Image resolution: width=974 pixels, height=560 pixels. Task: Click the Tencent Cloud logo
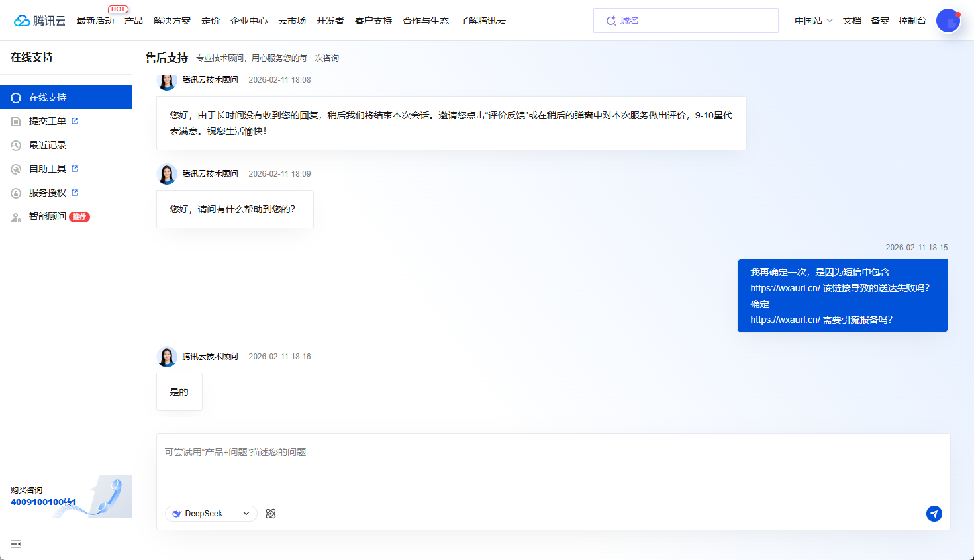[40, 21]
